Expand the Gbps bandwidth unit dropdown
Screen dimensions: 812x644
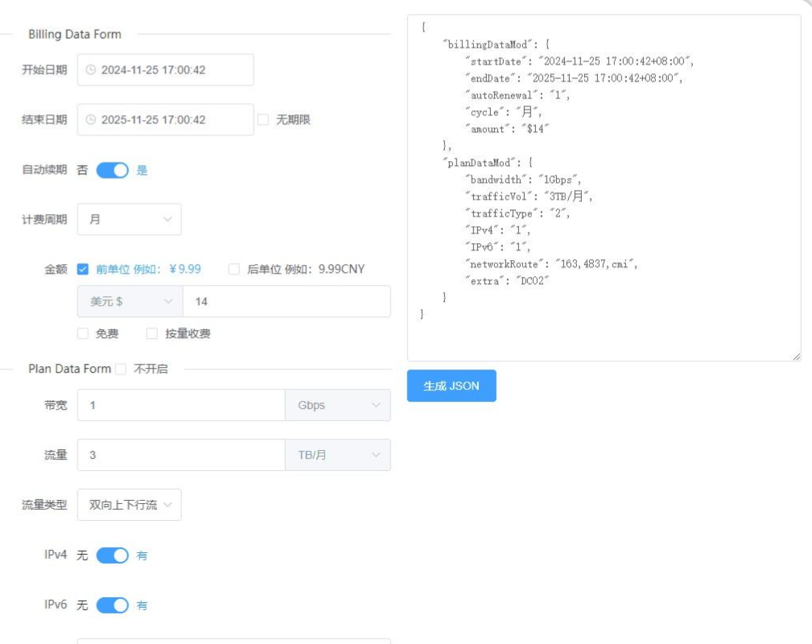coord(338,405)
